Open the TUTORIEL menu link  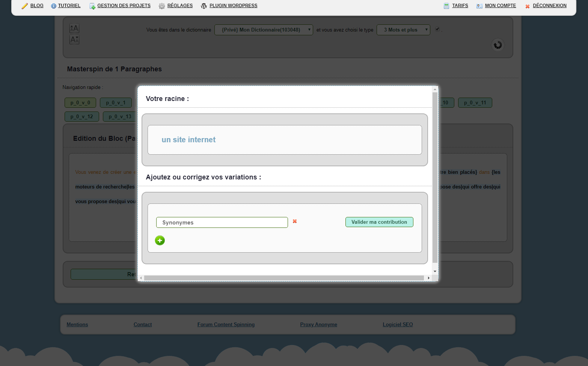point(69,6)
